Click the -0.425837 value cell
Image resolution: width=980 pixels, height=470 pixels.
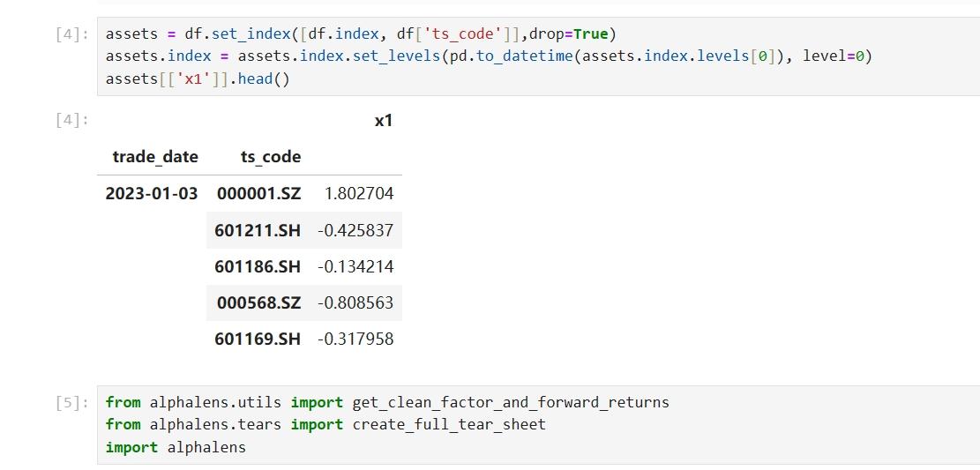click(x=355, y=230)
